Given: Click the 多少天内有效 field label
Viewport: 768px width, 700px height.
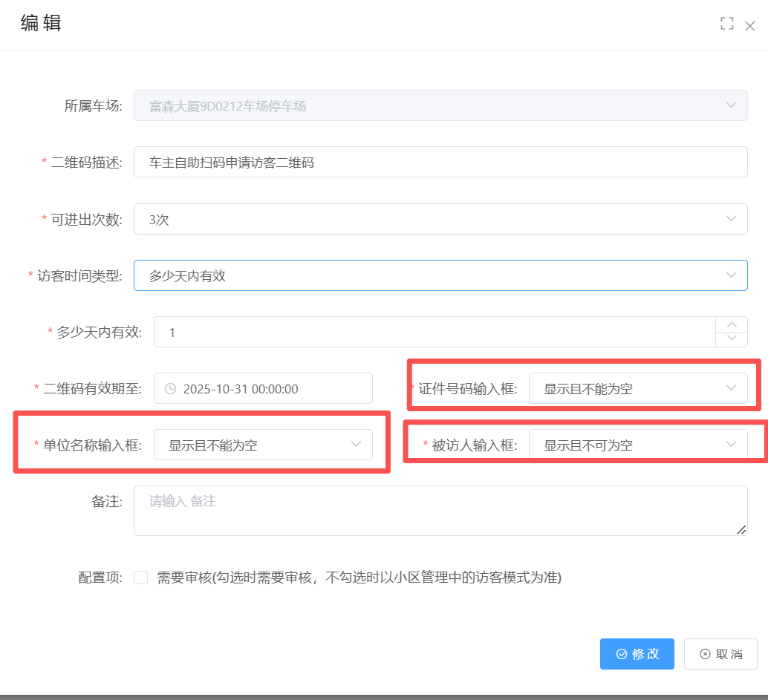Looking at the screenshot, I should (99, 332).
